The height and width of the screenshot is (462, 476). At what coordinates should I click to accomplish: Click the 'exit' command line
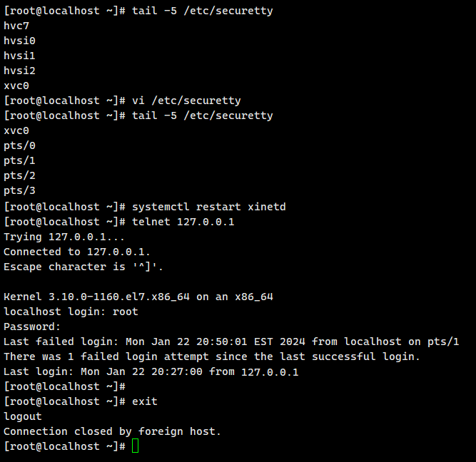[145, 401]
